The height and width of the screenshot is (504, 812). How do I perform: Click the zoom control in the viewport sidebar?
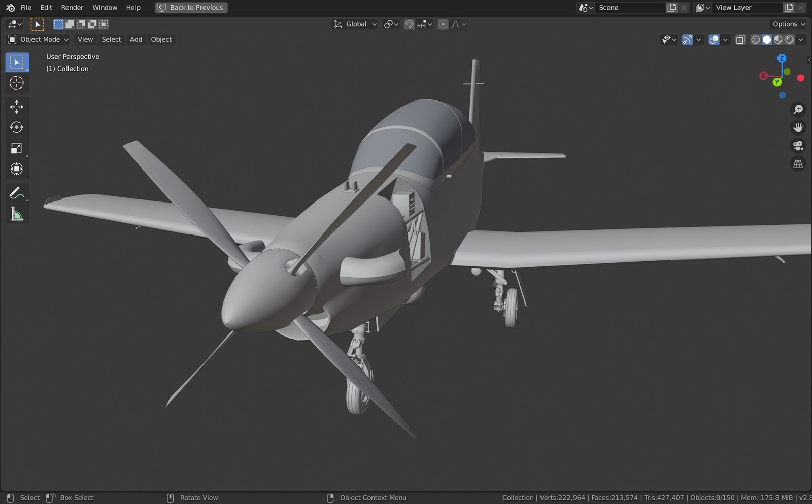pos(798,109)
